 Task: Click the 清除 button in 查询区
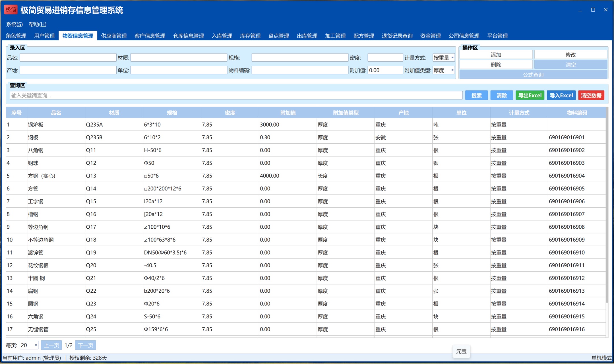pos(502,95)
